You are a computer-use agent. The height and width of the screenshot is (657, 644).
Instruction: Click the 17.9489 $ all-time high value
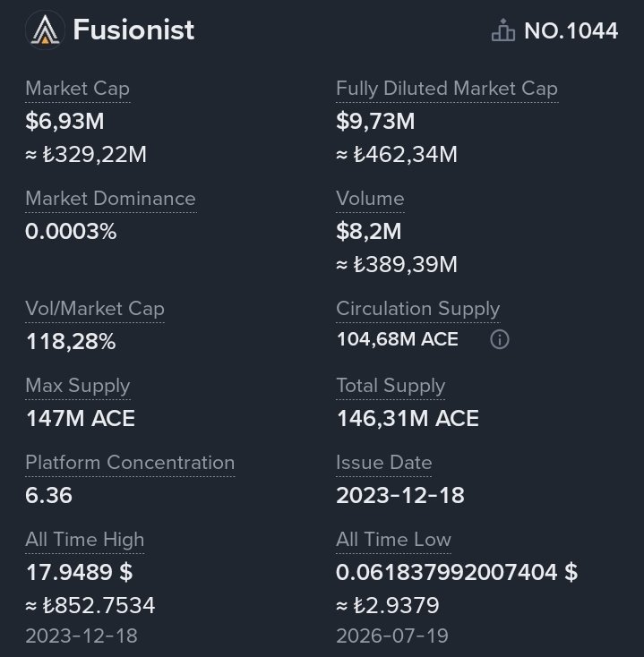79,572
